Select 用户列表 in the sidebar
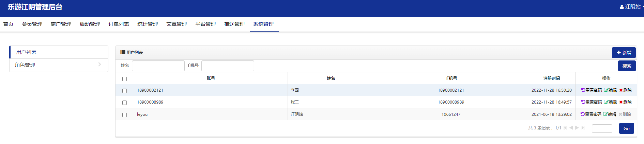Screen dimensions: 644x144 [x=59, y=52]
